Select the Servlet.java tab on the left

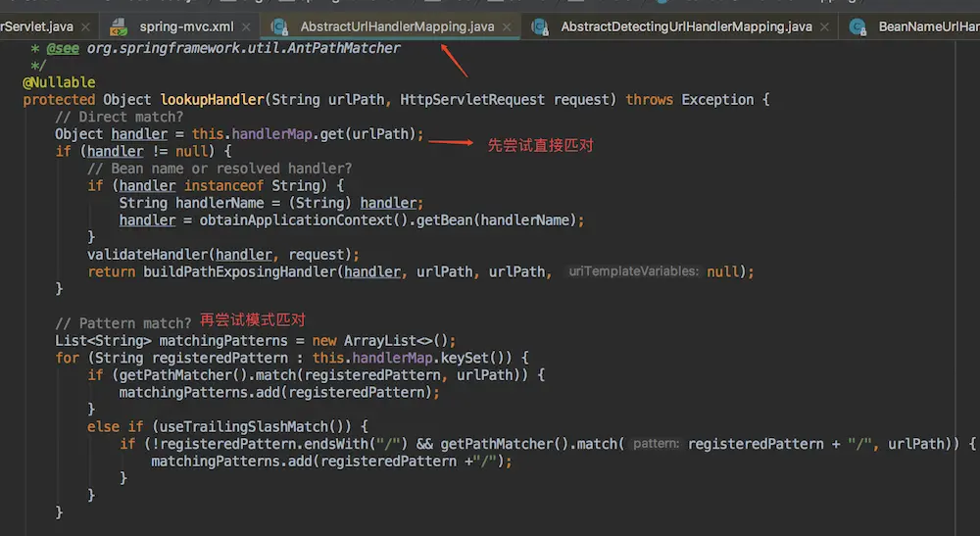click(37, 26)
